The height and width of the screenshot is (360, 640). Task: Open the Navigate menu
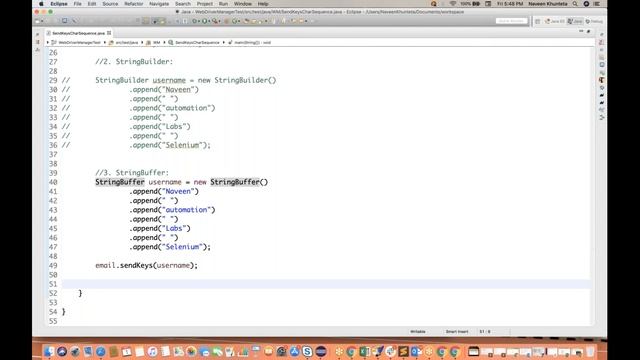[x=159, y=4]
